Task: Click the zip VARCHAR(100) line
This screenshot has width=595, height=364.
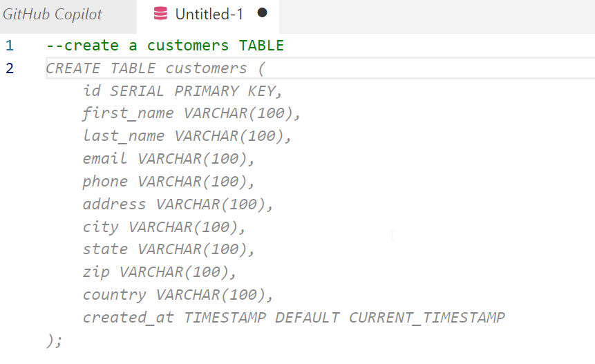Action: [x=160, y=272]
